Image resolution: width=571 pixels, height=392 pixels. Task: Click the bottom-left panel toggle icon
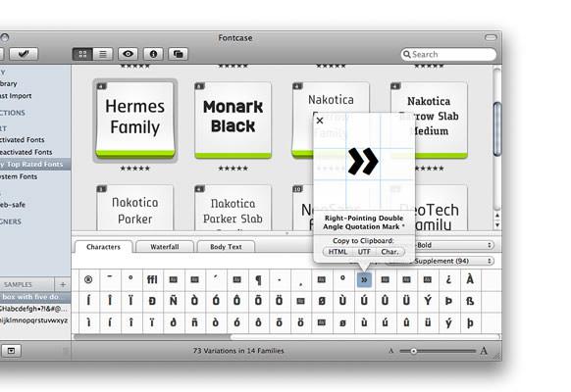click(12, 351)
